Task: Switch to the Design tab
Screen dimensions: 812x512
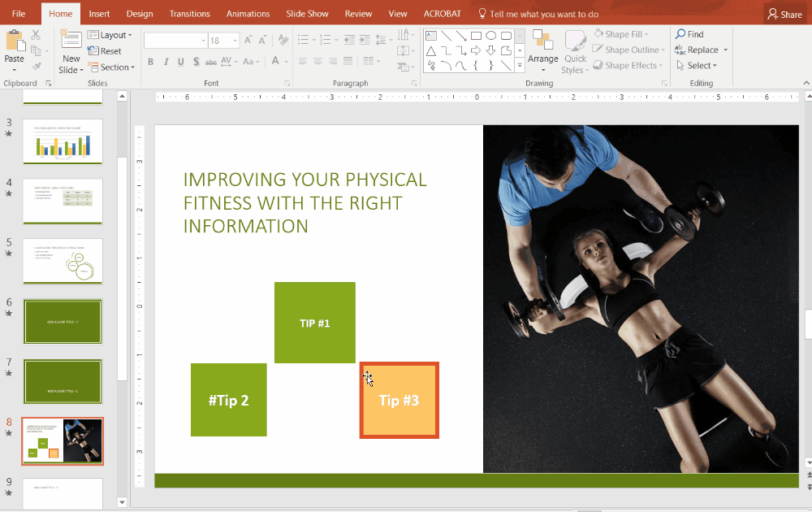Action: click(x=139, y=13)
